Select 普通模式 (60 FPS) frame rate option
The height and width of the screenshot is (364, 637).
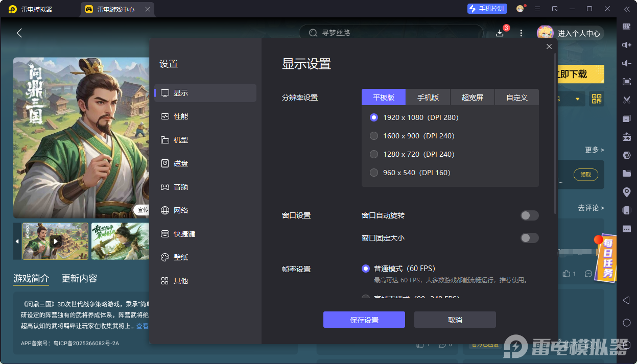[365, 268]
